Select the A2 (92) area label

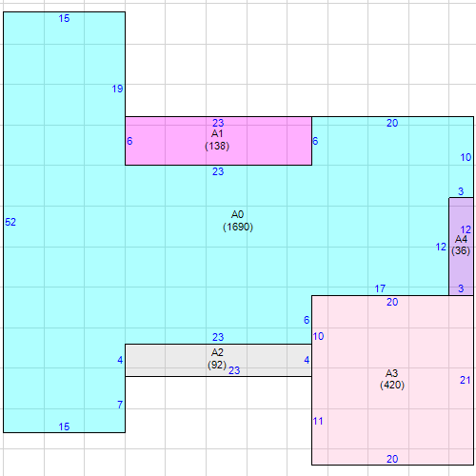[x=217, y=359]
